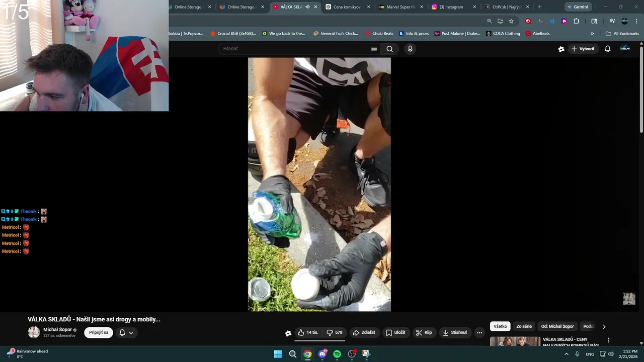This screenshot has width=644, height=362.
Task: Select the Od: Michal Šopor filter chip
Action: coord(557,326)
